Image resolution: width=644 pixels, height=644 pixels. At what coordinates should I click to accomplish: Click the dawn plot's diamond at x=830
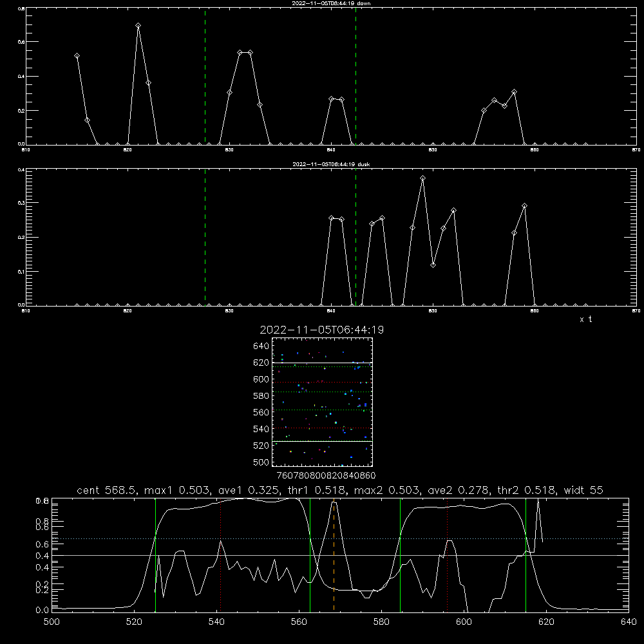coord(230,92)
